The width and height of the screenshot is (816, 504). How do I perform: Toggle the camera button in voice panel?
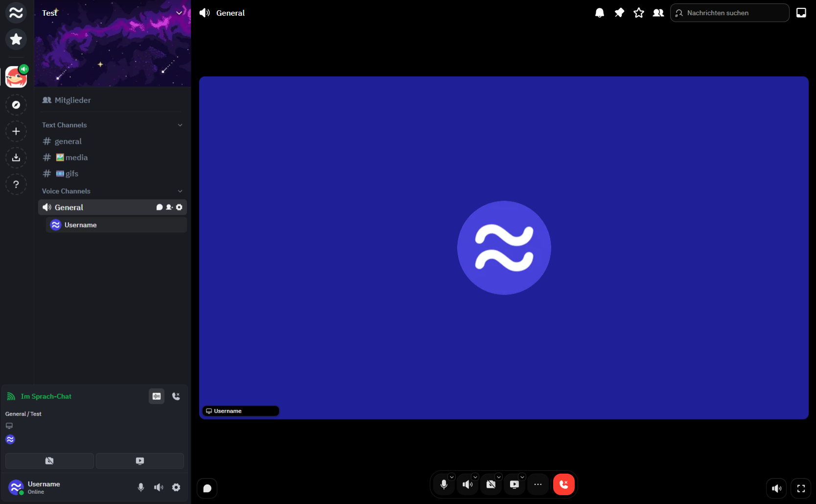(49, 461)
